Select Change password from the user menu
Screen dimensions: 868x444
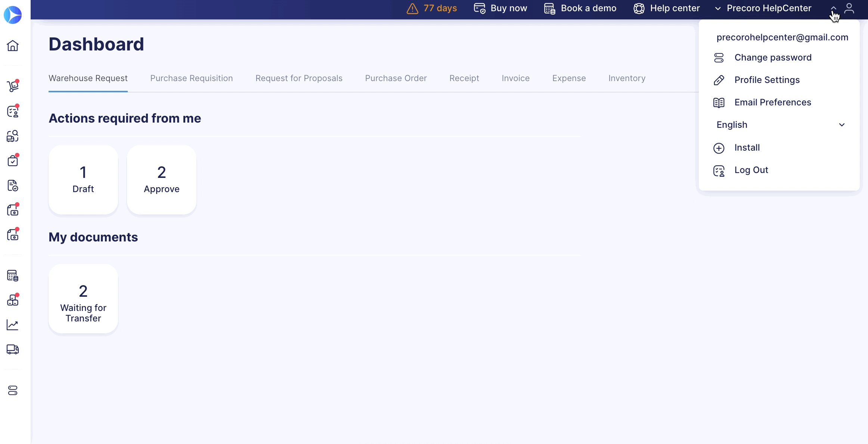[x=773, y=58]
